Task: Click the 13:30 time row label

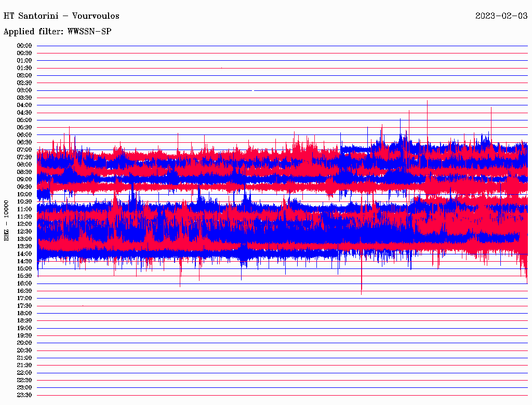Action: tap(24, 247)
